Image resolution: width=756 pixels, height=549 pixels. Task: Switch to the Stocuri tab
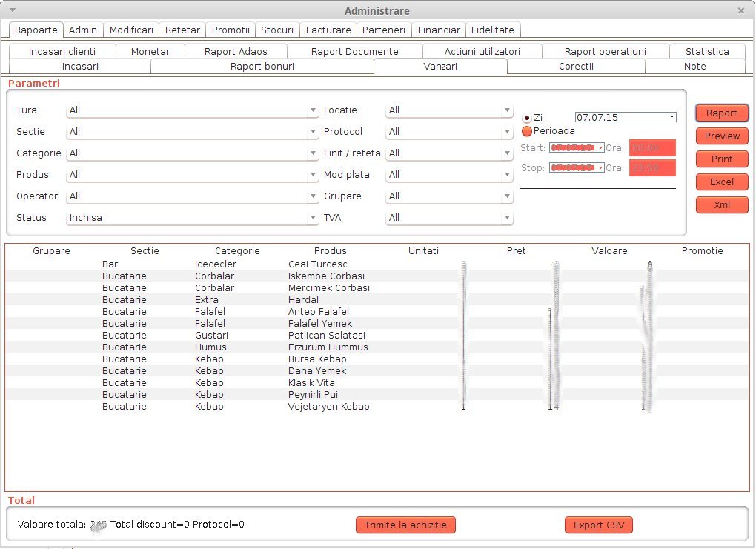277,30
